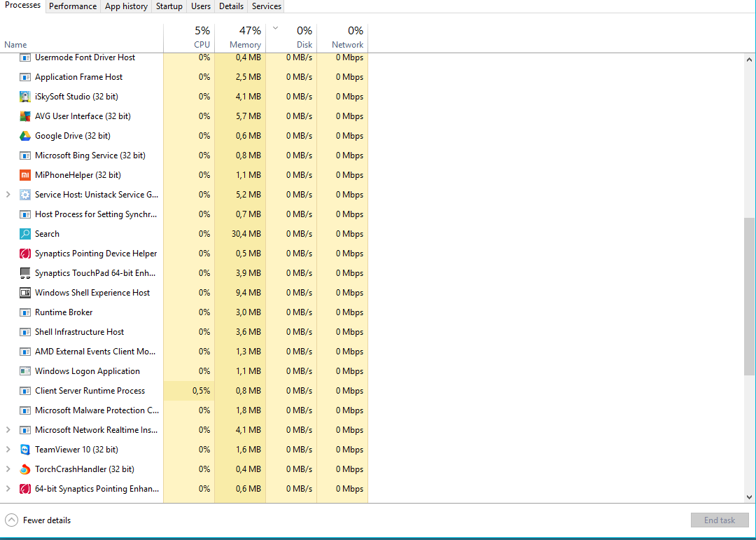Click the Shell Infrastructure Host icon
The width and height of the screenshot is (756, 540).
coord(25,332)
